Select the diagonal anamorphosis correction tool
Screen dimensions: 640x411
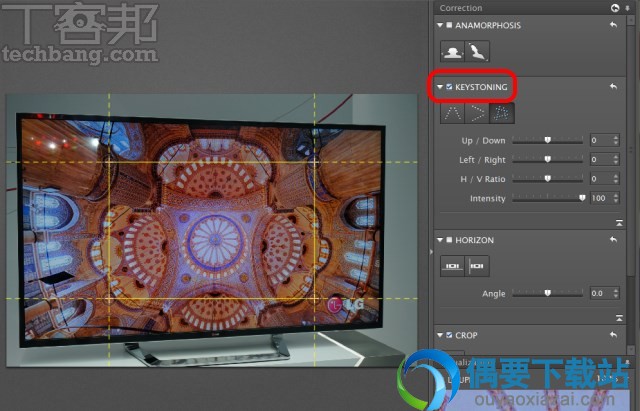(x=477, y=51)
